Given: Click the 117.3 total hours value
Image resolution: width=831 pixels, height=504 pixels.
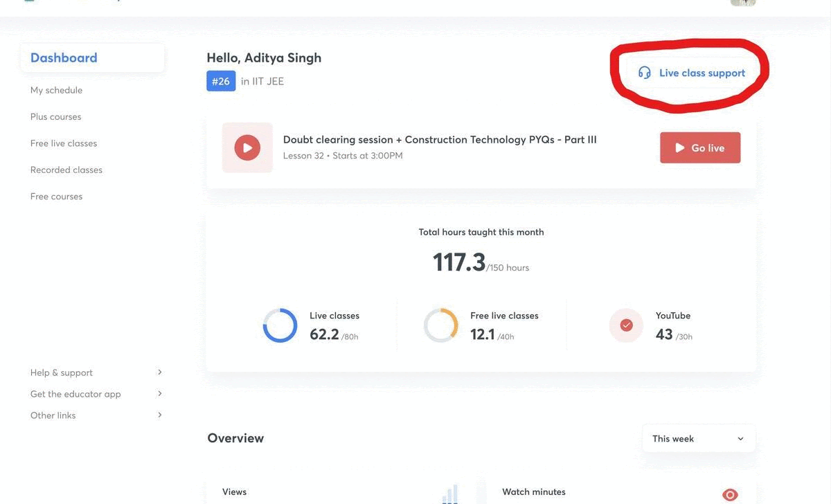Looking at the screenshot, I should coord(459,262).
